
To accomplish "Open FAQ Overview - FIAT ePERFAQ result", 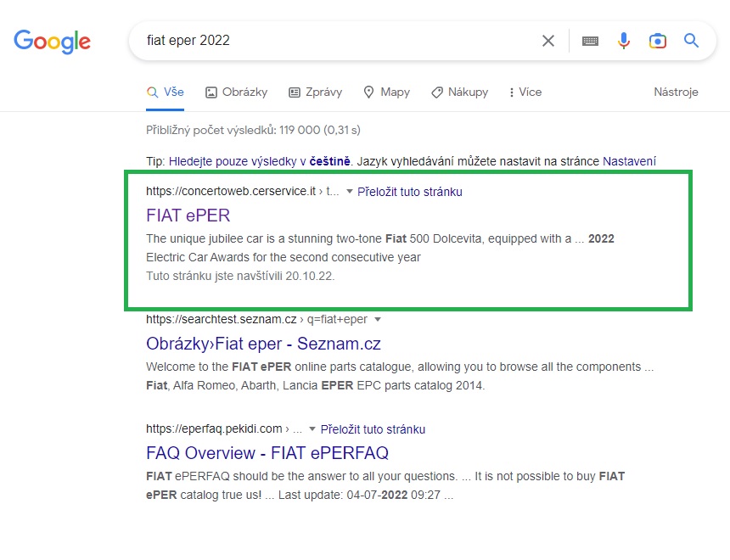I will [267, 453].
